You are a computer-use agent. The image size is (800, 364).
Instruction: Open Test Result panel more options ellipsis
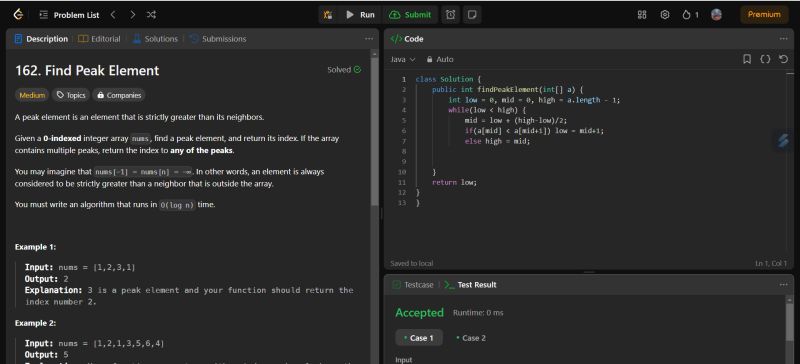(784, 285)
